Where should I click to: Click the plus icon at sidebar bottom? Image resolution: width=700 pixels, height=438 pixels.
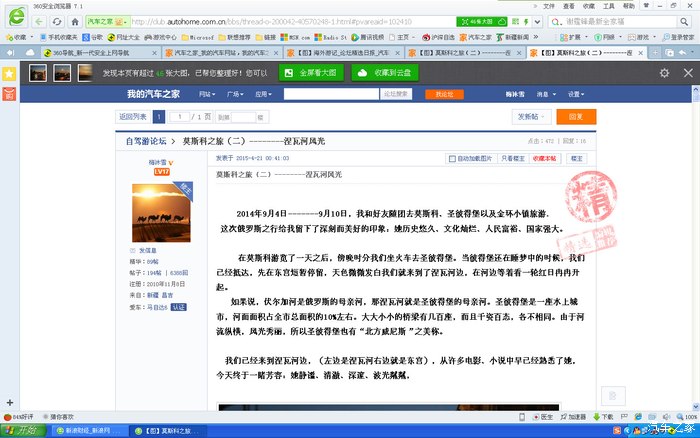pyautogui.click(x=8, y=401)
